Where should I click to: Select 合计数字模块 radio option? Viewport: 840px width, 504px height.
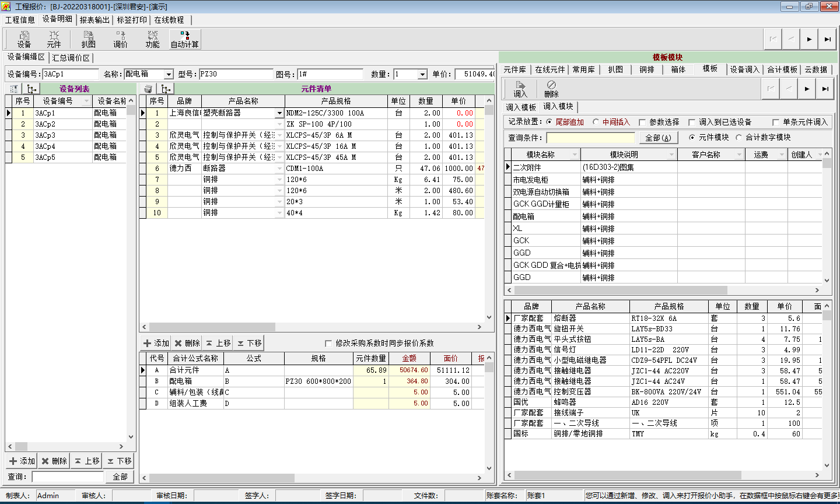[x=763, y=138]
